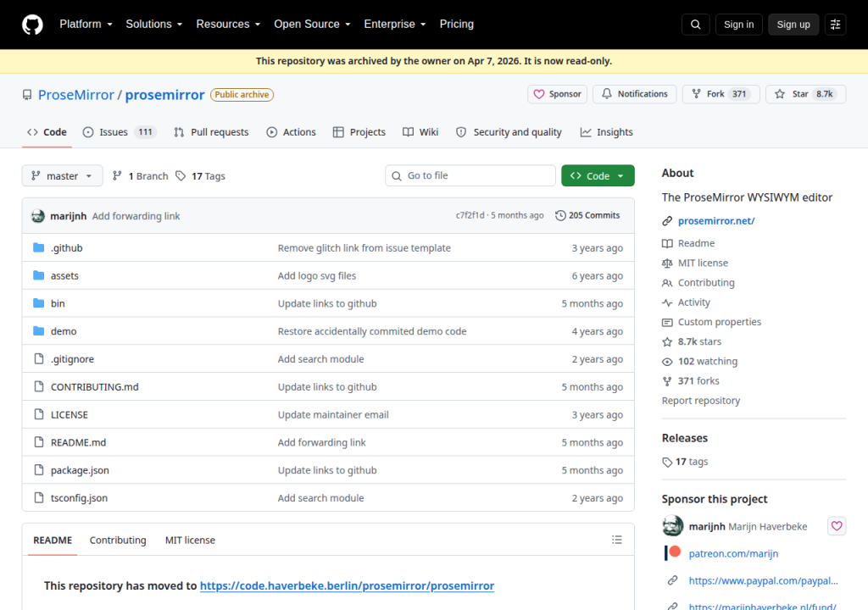
Task: Expand the Platform menu
Action: tap(86, 25)
